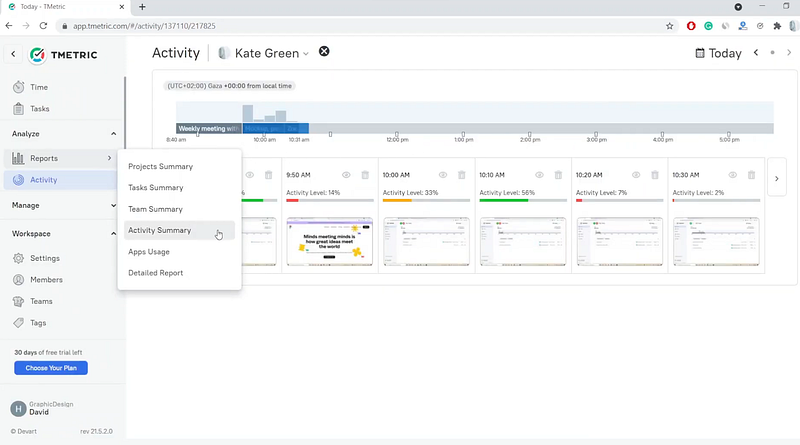Open the 10:30 AM screenshot thumbnail

[716, 242]
